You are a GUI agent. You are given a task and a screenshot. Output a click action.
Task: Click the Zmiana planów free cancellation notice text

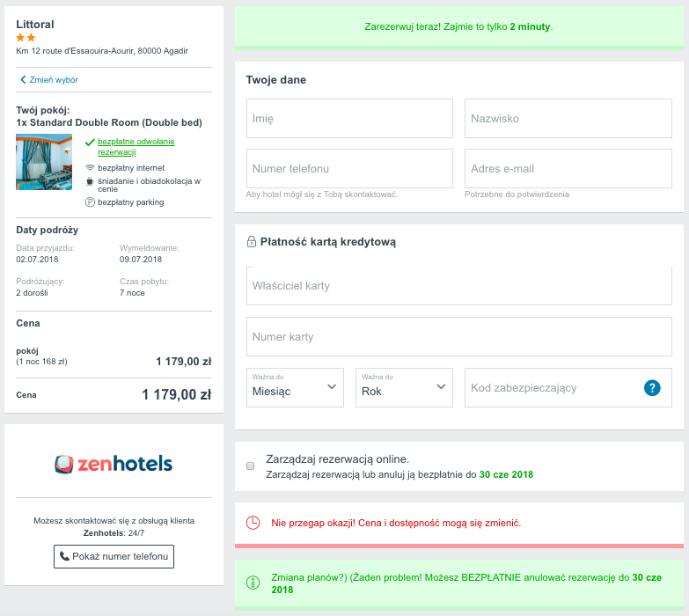tap(466, 583)
